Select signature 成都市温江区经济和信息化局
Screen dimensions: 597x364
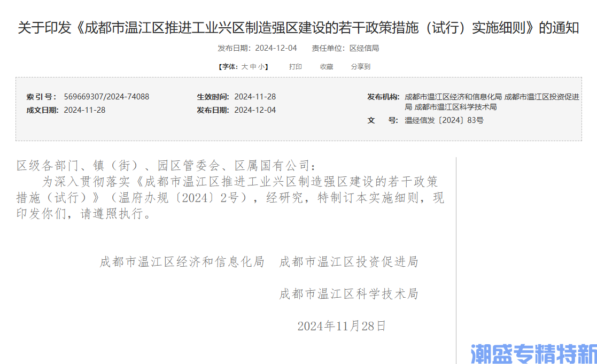182,261
